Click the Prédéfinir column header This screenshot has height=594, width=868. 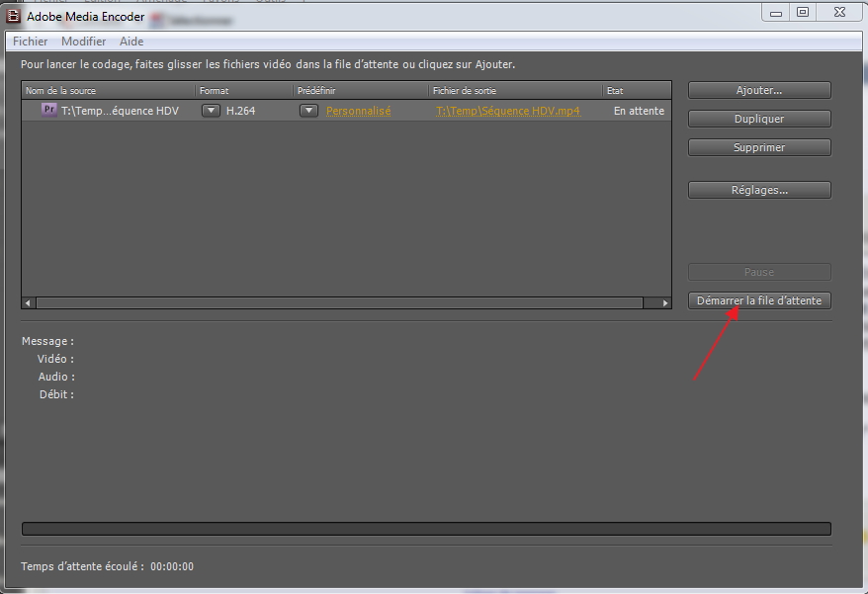pos(361,90)
